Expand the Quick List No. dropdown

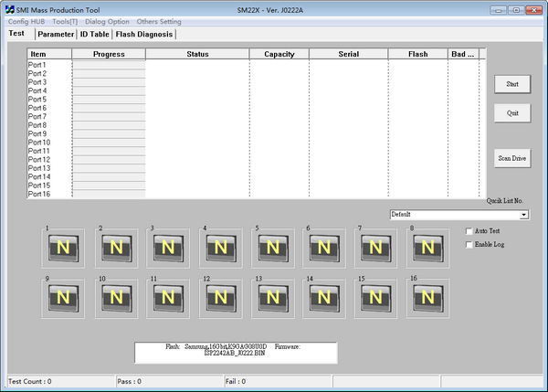point(524,215)
